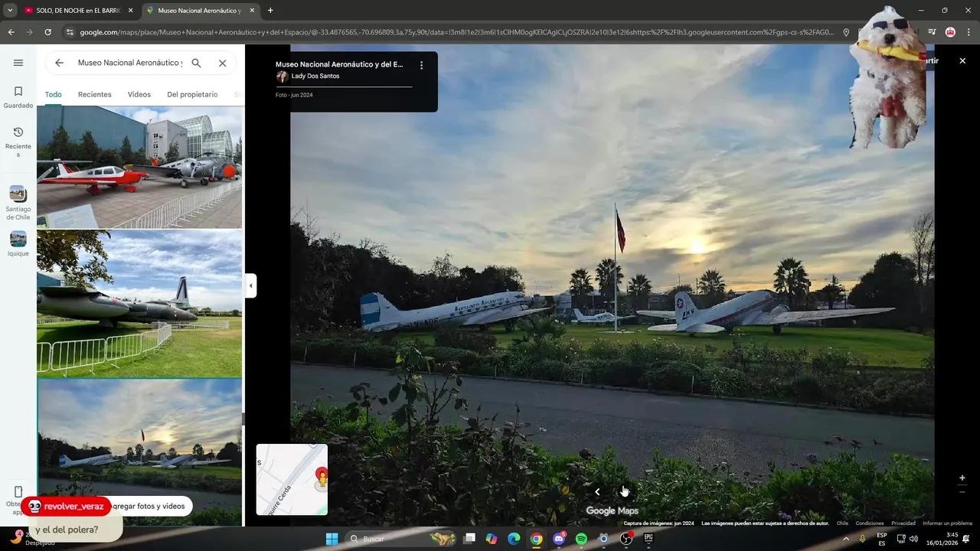Click the site information icon in address bar

(x=70, y=32)
